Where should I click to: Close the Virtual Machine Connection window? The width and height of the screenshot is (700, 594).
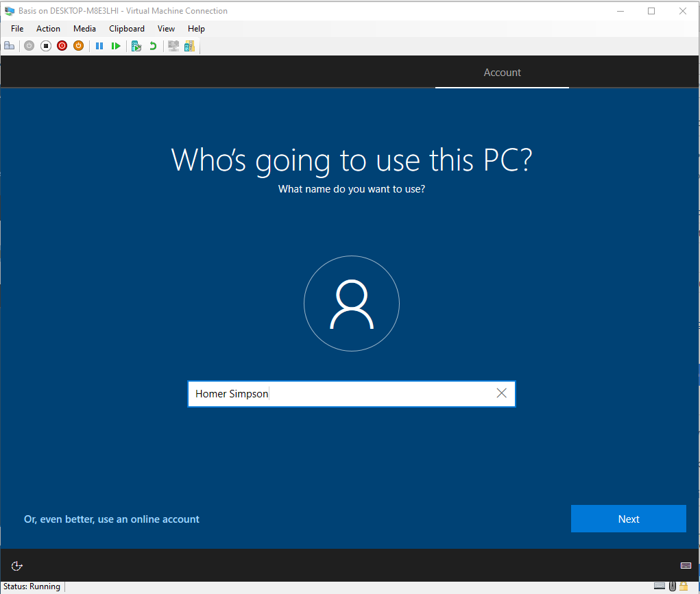pyautogui.click(x=683, y=11)
